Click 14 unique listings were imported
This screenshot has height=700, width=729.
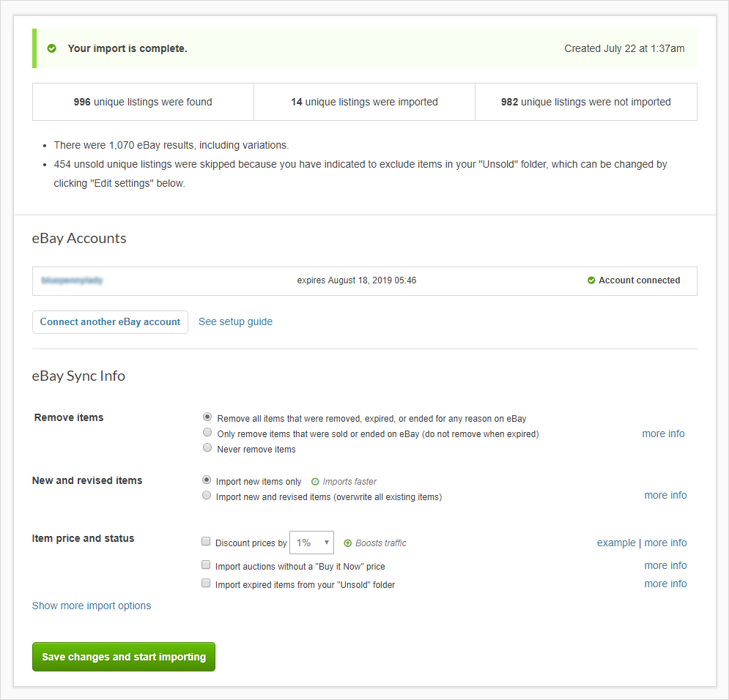point(365,102)
